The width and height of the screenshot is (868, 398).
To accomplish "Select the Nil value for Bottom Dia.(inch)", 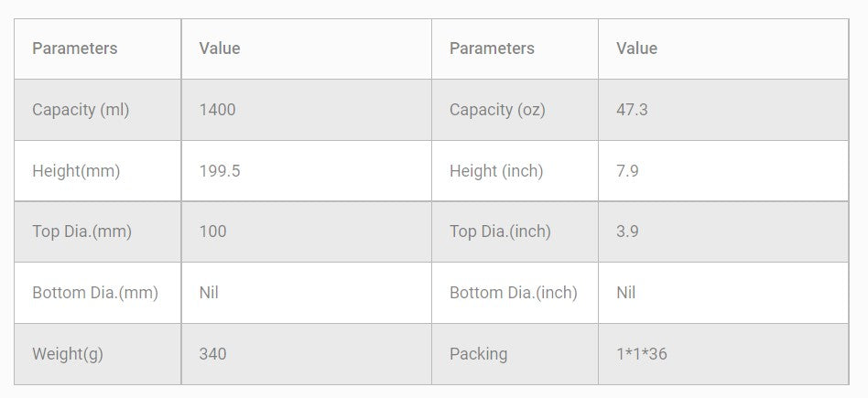I will pyautogui.click(x=626, y=293).
